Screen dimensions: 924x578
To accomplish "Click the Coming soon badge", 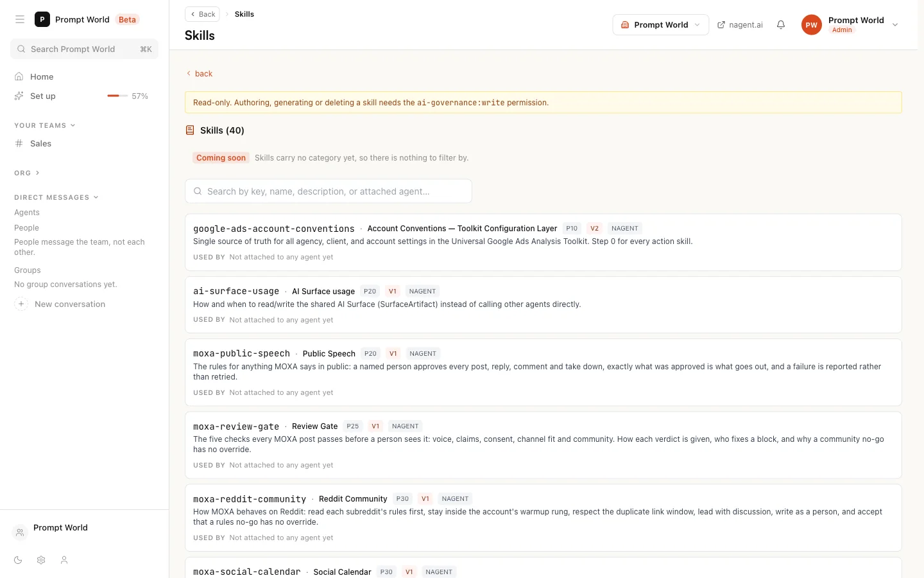I will [221, 158].
